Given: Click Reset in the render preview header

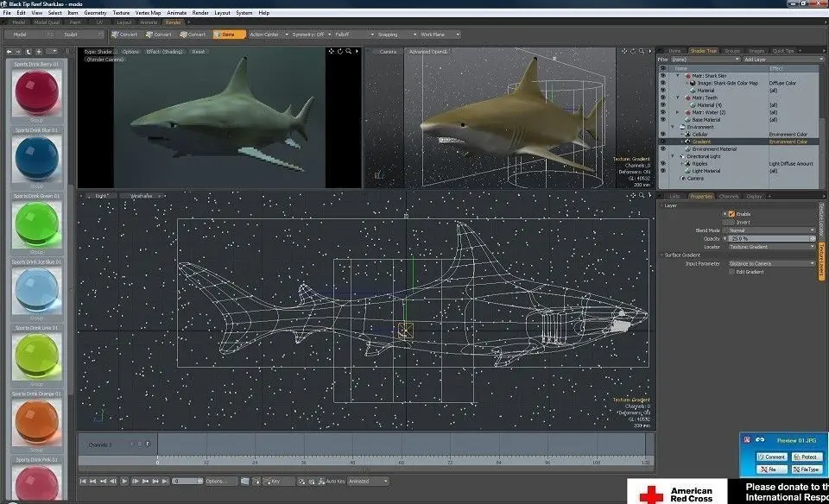Looking at the screenshot, I should pos(199,52).
